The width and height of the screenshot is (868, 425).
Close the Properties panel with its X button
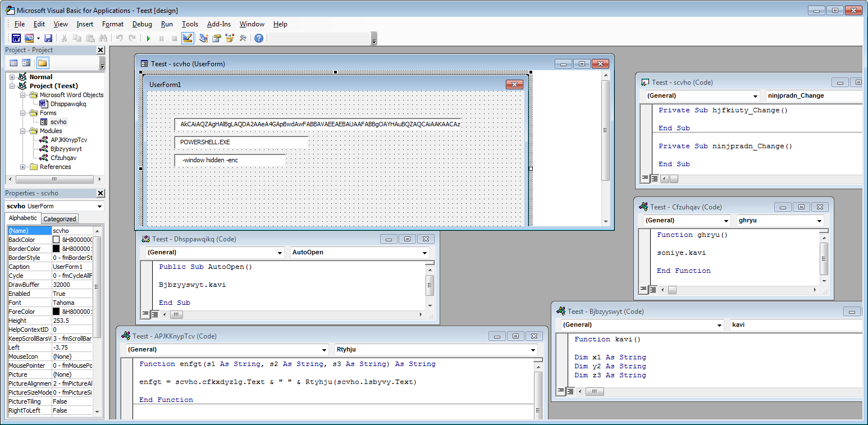pos(100,193)
